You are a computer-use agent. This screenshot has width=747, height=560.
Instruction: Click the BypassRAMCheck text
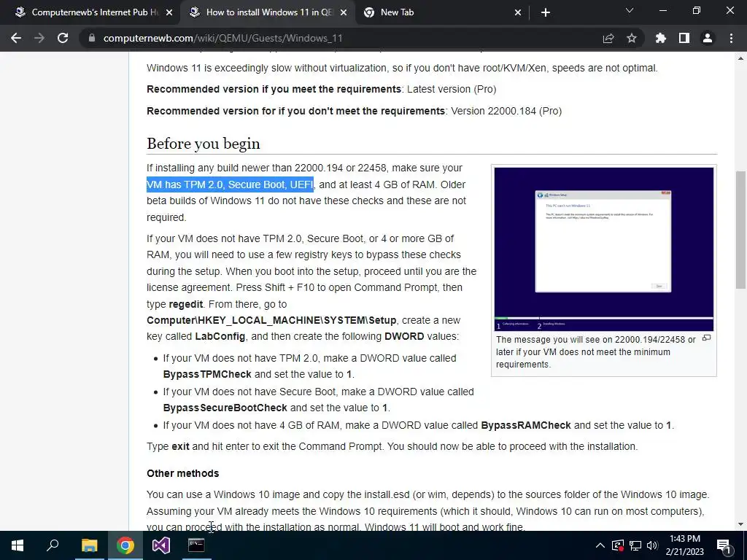click(526, 425)
